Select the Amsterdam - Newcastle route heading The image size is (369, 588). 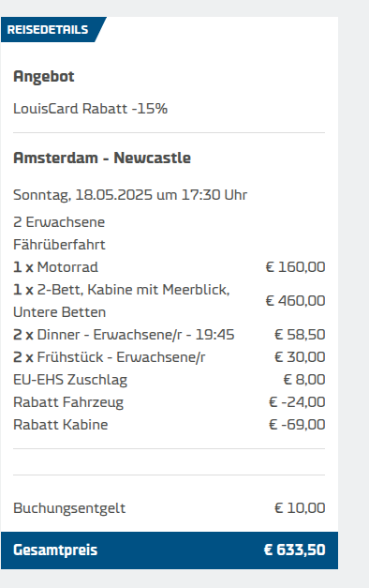pyautogui.click(x=102, y=158)
